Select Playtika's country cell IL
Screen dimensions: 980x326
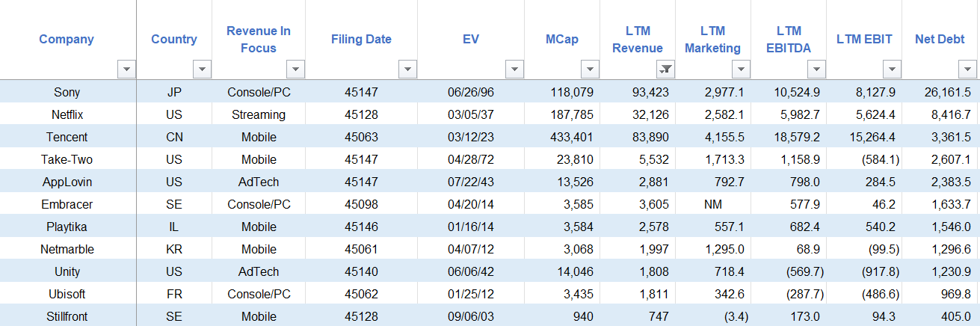pos(174,227)
